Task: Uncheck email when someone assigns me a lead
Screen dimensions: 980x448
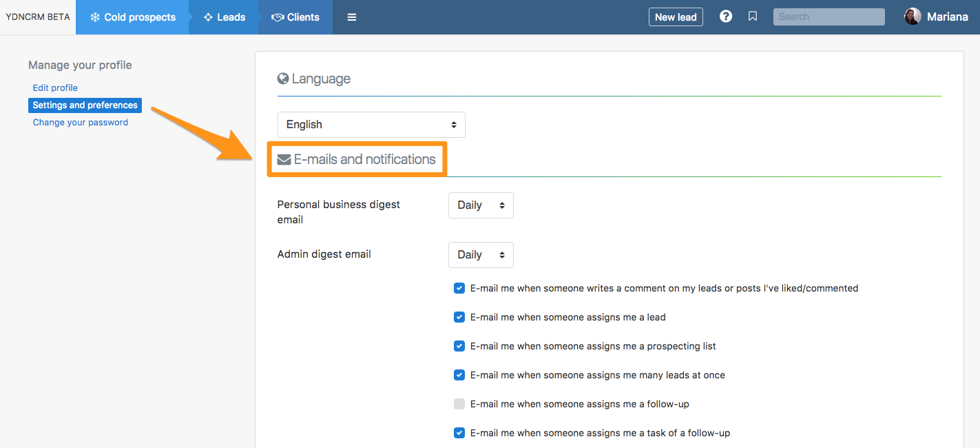Action: [x=459, y=317]
